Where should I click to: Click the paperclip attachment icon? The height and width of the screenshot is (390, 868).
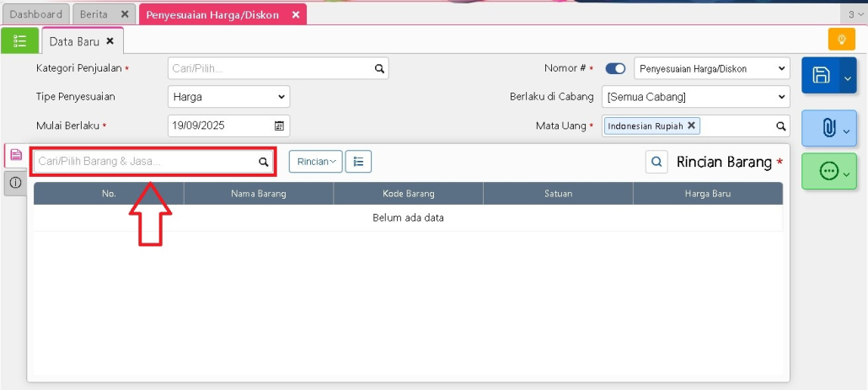[828, 128]
